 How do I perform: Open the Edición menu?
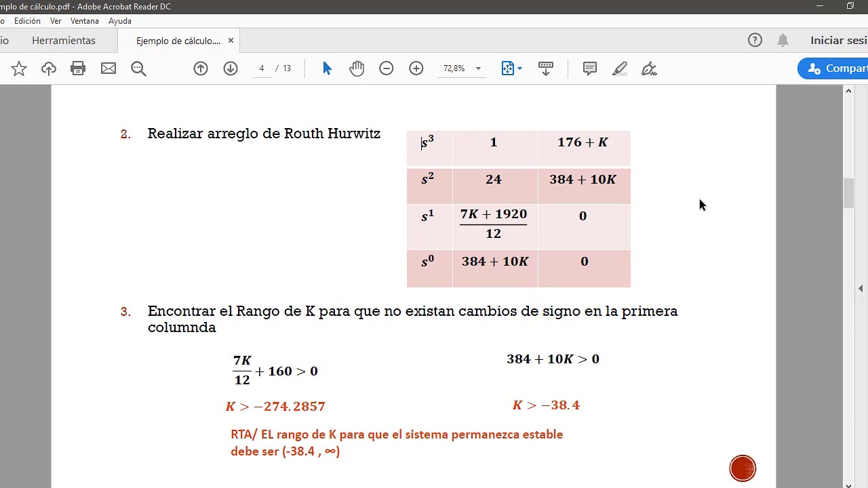(x=27, y=21)
